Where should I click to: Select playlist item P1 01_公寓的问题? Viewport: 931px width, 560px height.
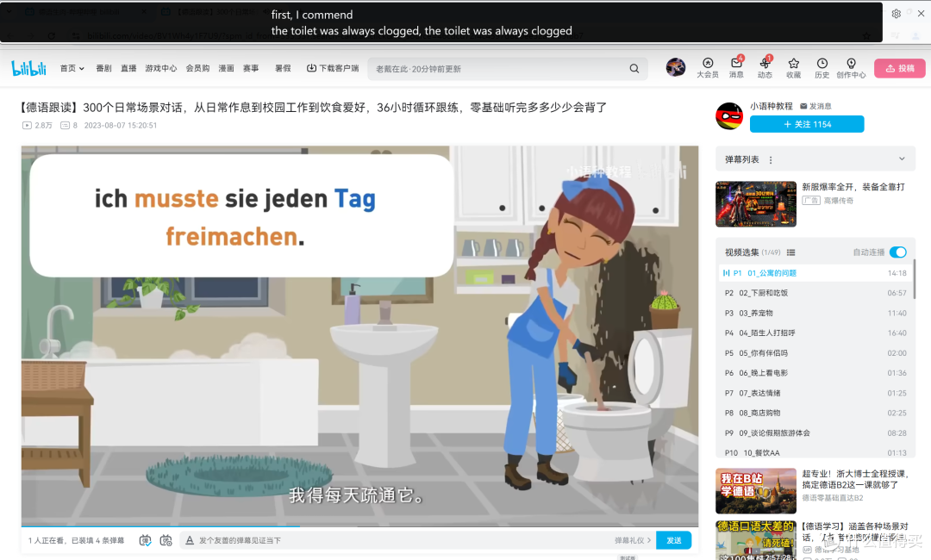(815, 273)
